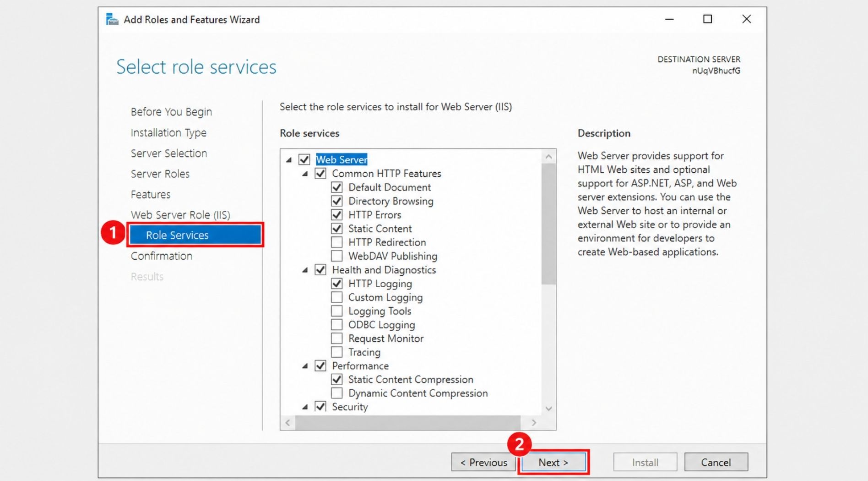This screenshot has height=481, width=868.
Task: Go to Server Roles step
Action: [x=160, y=174]
